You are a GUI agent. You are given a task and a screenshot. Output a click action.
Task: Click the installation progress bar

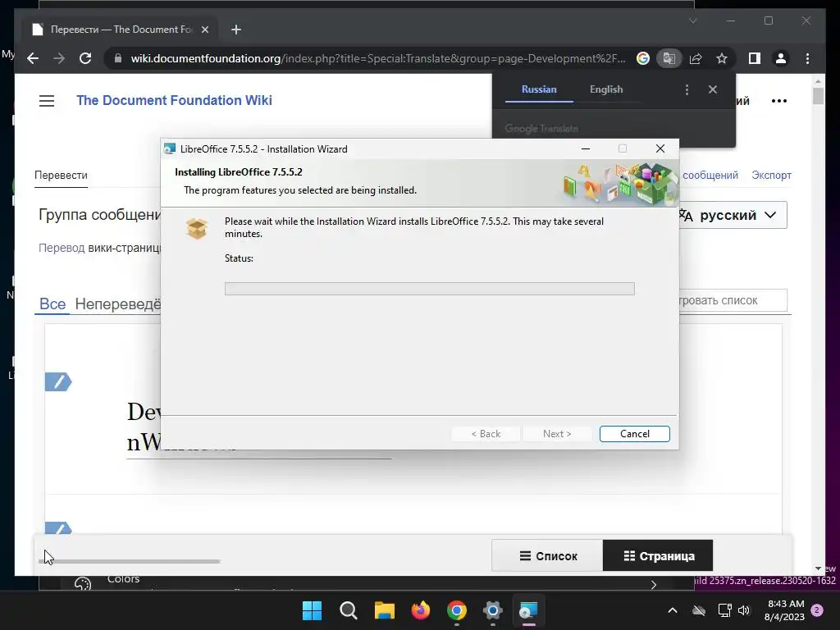pos(429,289)
